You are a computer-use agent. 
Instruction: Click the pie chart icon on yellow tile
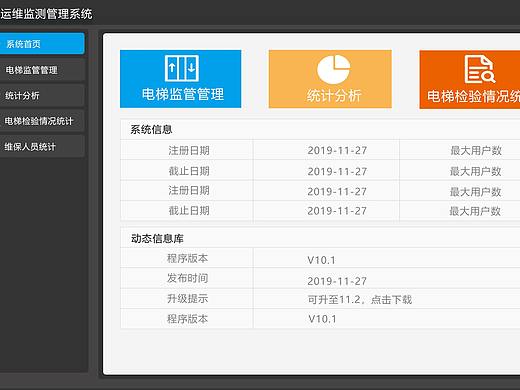coord(333,69)
